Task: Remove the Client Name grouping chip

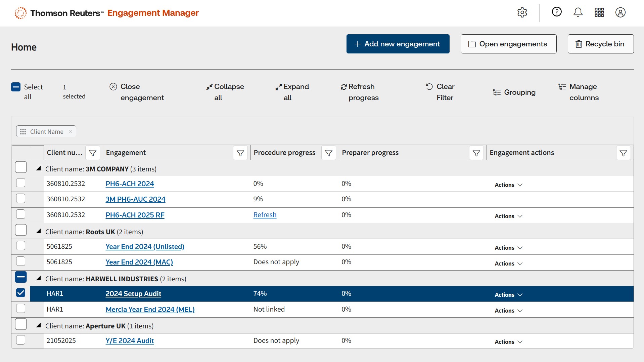Action: pos(71,131)
